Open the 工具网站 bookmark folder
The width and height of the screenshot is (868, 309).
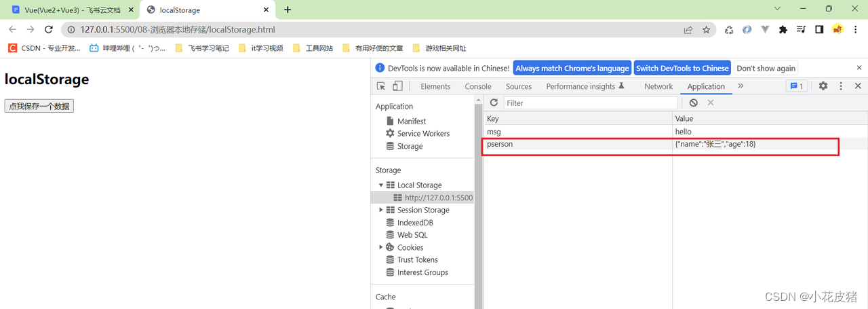313,48
